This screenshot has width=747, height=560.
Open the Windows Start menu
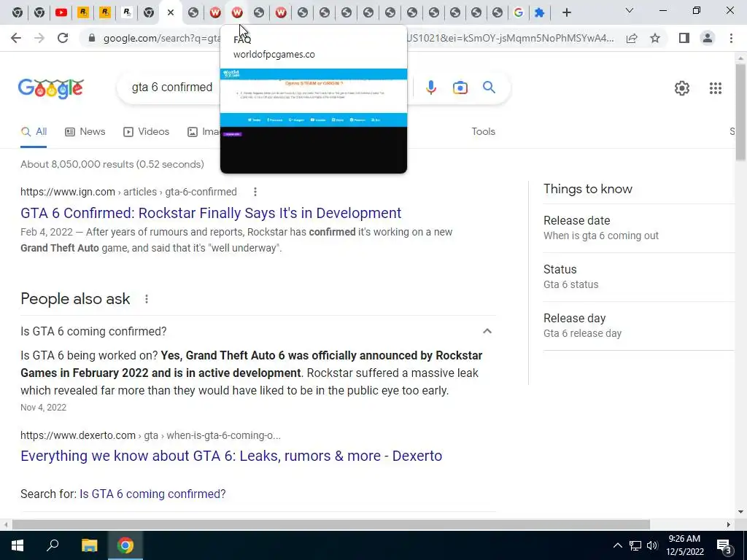[18, 545]
